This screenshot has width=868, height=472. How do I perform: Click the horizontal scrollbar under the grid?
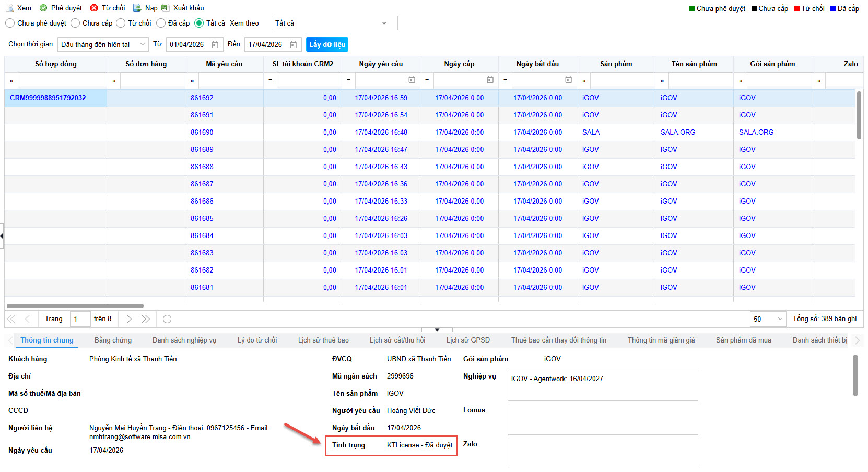pyautogui.click(x=75, y=306)
